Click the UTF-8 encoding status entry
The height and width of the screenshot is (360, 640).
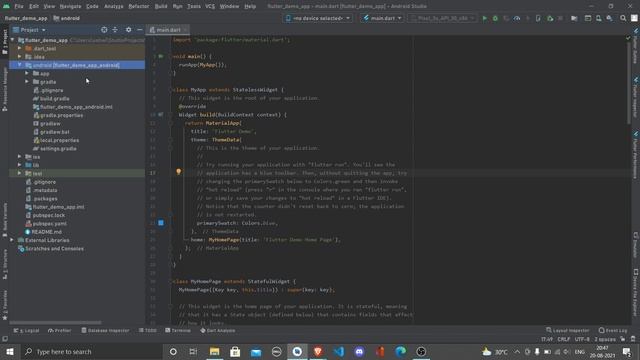pyautogui.click(x=582, y=339)
